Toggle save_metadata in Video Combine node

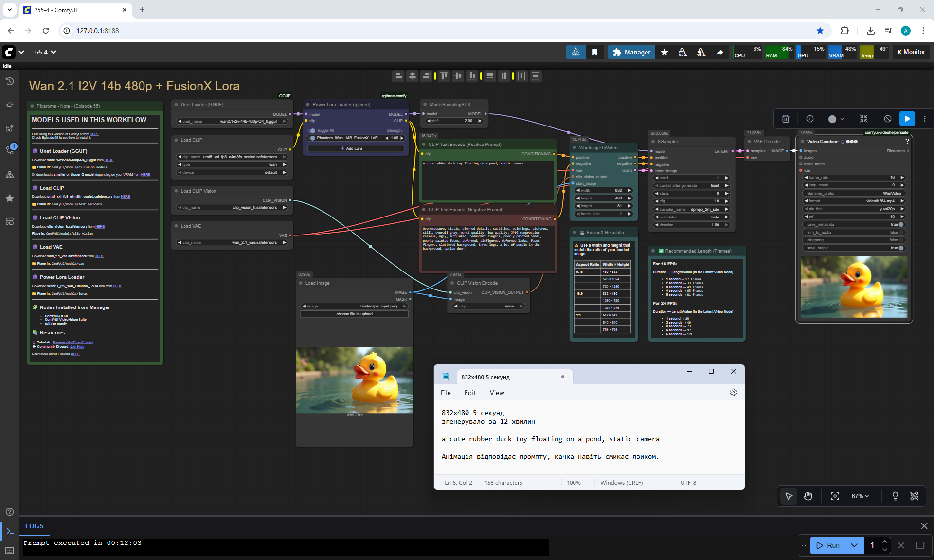point(900,224)
